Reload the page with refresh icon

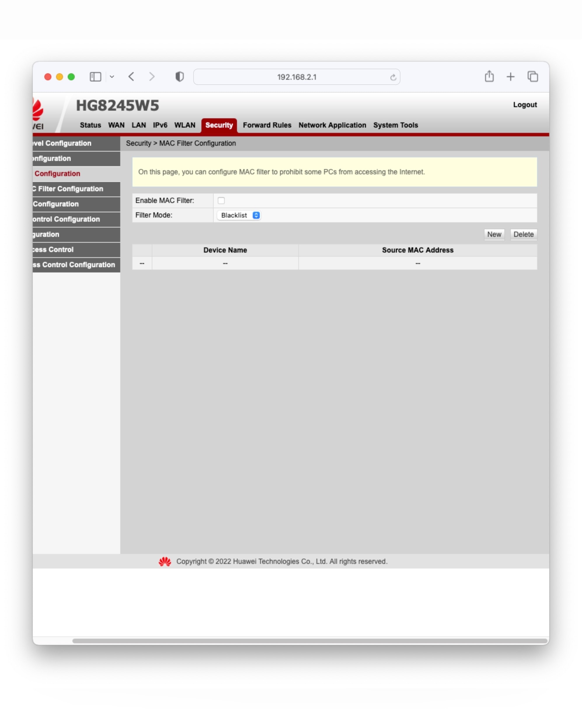[x=393, y=77]
